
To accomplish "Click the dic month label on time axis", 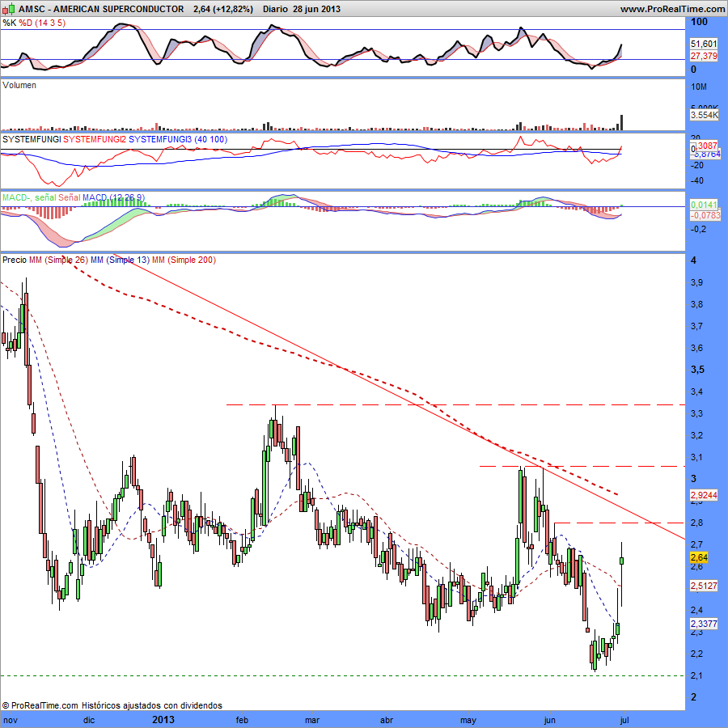I will click(89, 720).
